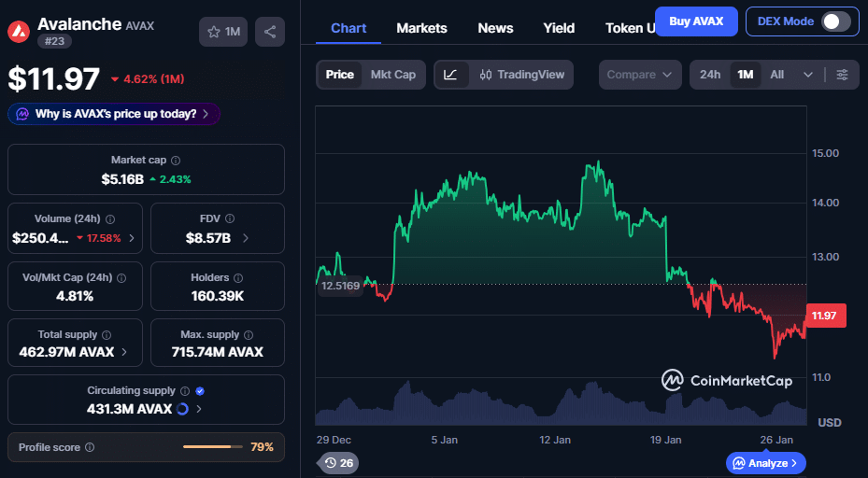Click Market cap info icon
This screenshot has width=868, height=478.
coord(176,161)
